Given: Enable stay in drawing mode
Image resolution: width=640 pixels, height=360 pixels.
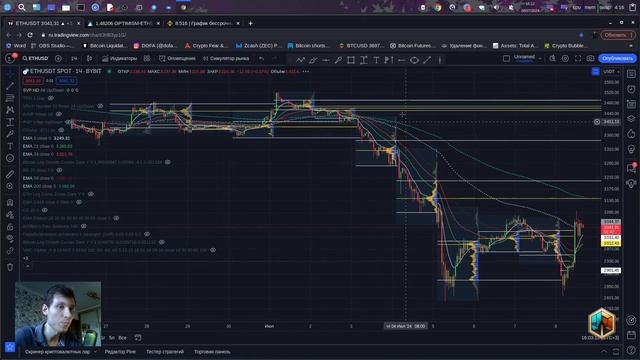Looking at the screenshot, I should (x=10, y=215).
